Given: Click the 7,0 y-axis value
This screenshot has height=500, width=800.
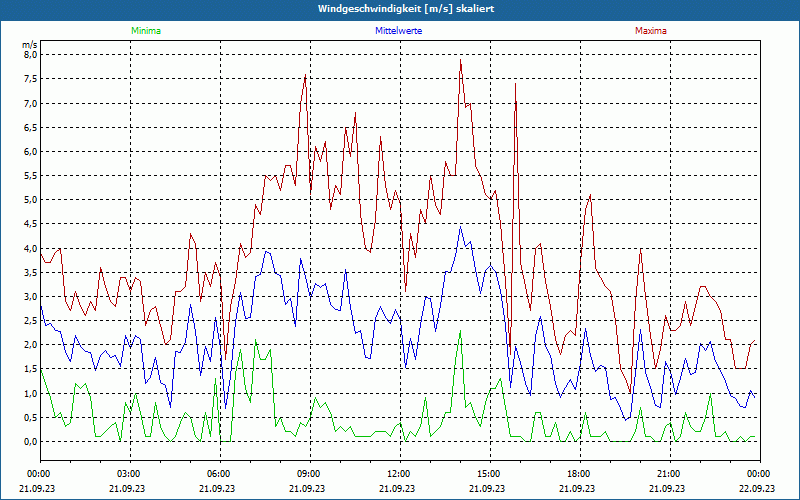Looking at the screenshot, I should (31, 104).
